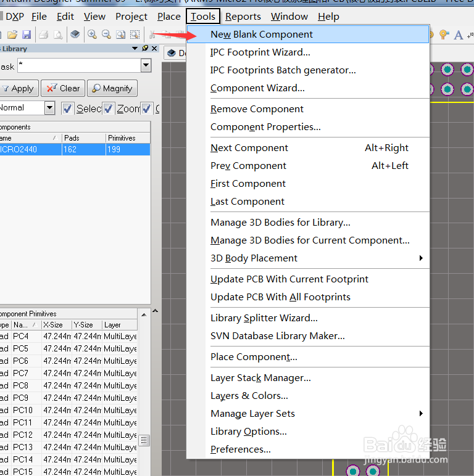
Task: Open the Layer Stack Manager
Action: coord(308,377)
